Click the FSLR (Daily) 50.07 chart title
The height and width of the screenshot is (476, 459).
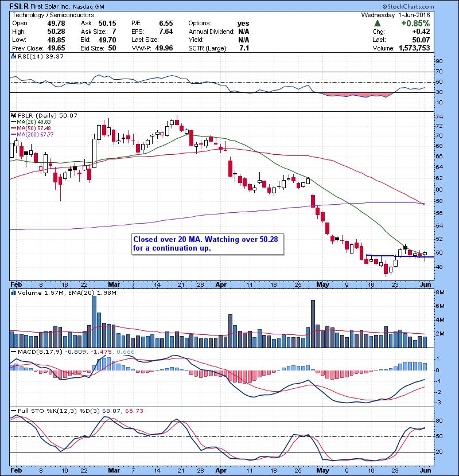coord(48,116)
